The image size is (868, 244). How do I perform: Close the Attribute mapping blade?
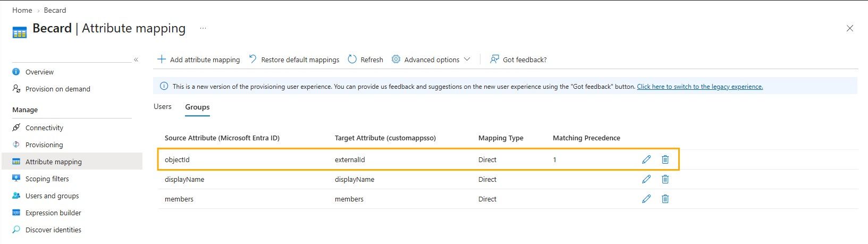[849, 29]
